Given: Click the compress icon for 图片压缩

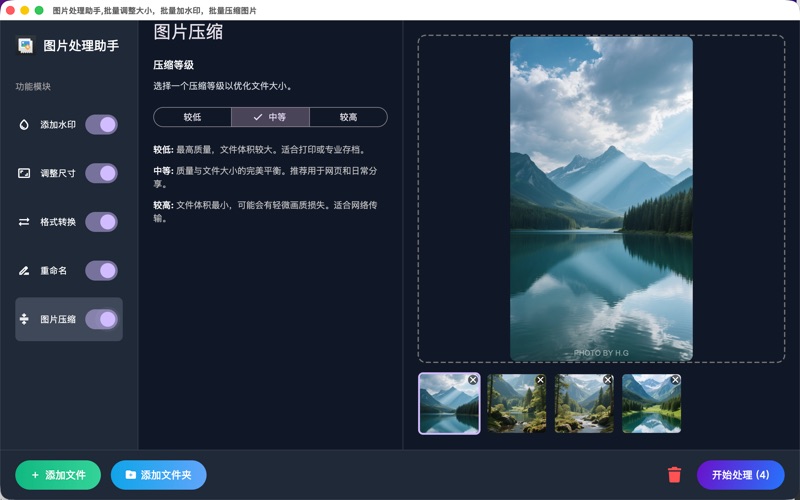Looking at the screenshot, I should pyautogui.click(x=24, y=319).
